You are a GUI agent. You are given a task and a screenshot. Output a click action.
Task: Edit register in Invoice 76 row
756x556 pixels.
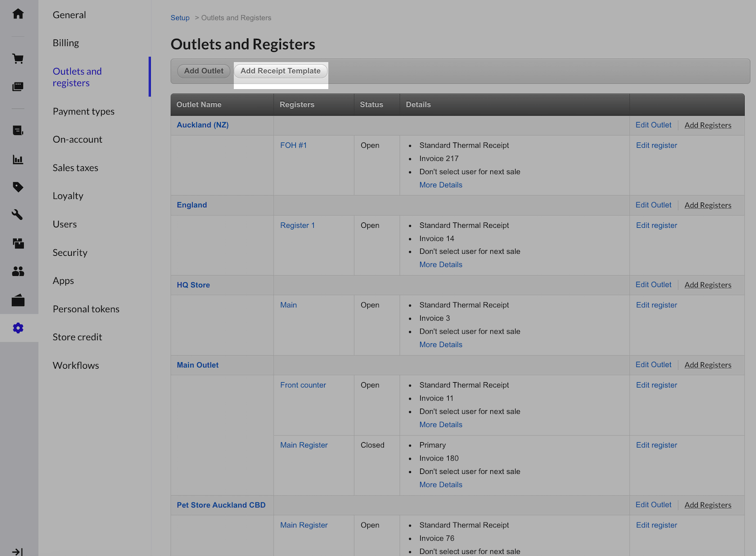pos(656,525)
